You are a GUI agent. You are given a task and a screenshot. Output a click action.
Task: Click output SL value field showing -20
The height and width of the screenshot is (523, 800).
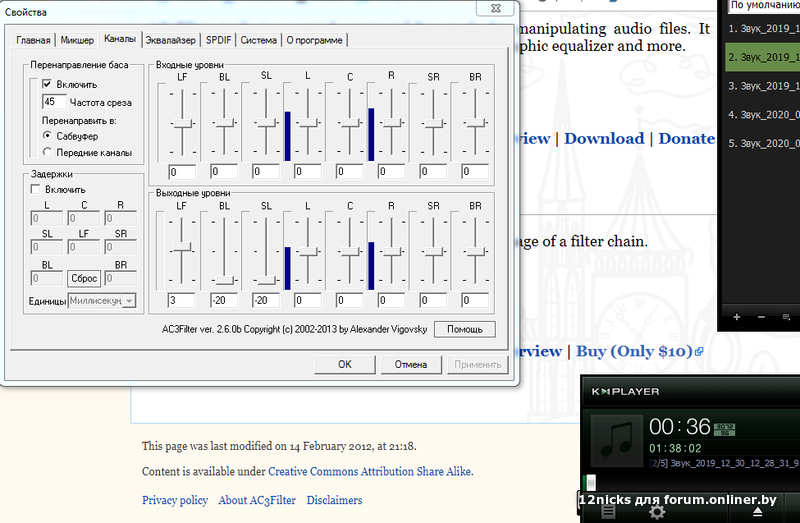click(x=266, y=300)
